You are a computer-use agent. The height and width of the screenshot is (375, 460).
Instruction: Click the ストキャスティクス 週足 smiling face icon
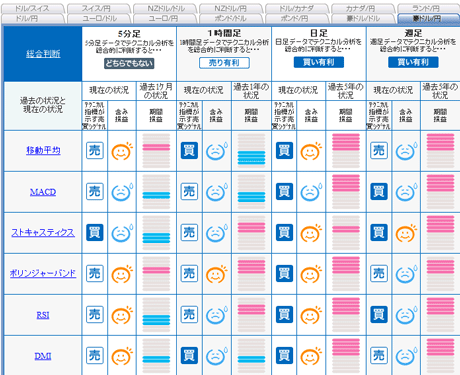click(406, 233)
